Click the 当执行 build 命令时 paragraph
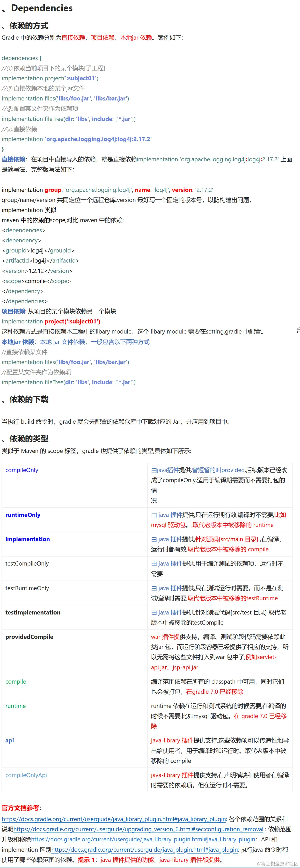This screenshot has width=300, height=868. pos(116,422)
